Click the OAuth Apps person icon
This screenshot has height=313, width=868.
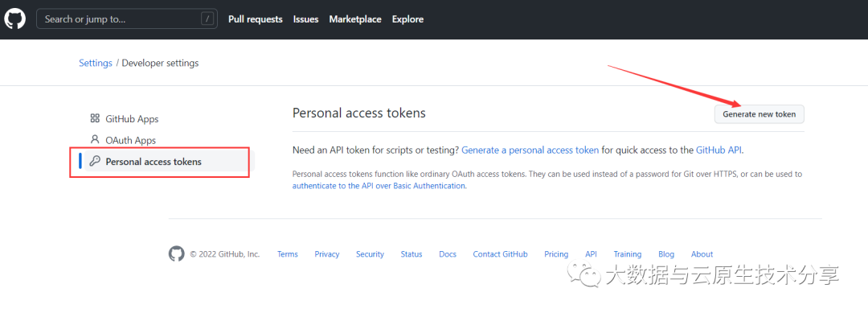pyautogui.click(x=95, y=140)
